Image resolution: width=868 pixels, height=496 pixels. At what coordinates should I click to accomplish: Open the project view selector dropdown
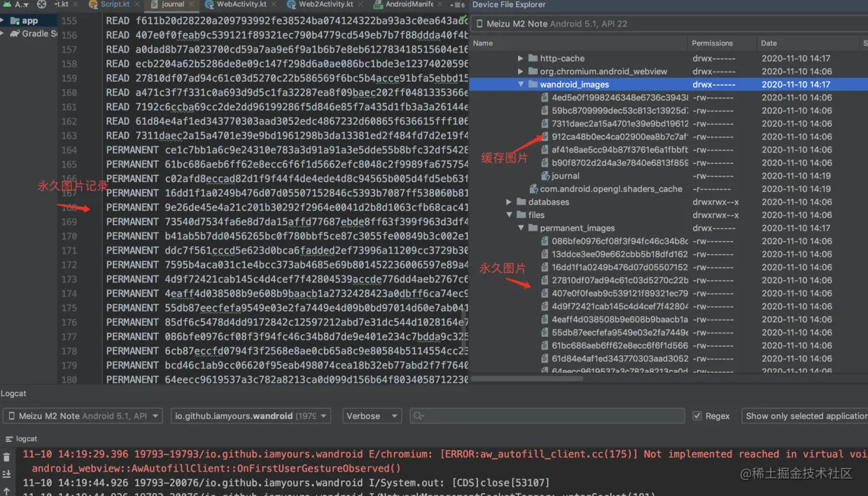22,4
